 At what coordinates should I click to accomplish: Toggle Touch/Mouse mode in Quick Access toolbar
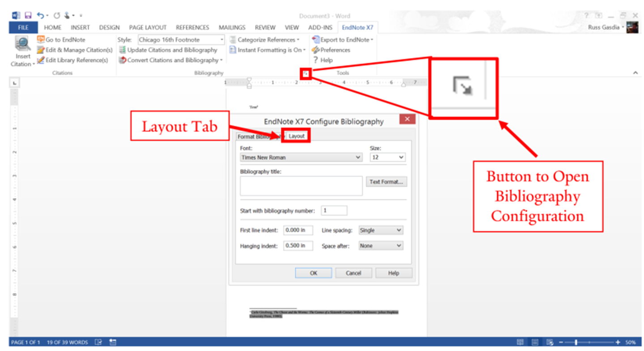click(67, 16)
